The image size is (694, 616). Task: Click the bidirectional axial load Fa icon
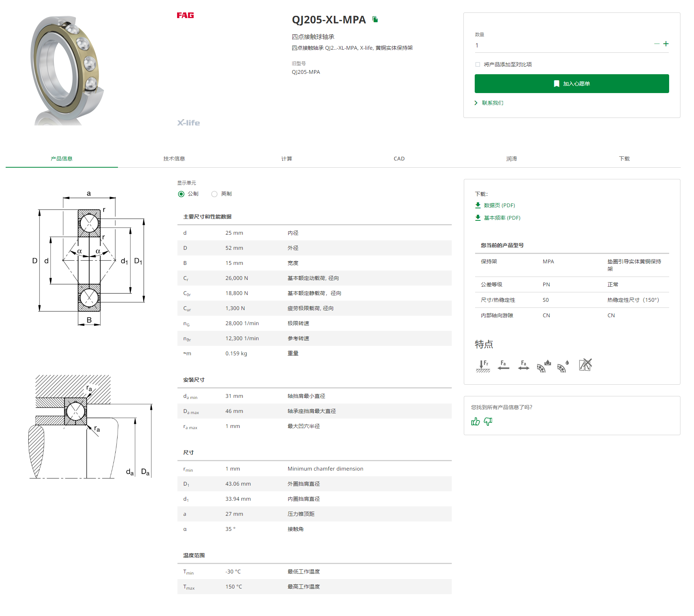coord(523,365)
